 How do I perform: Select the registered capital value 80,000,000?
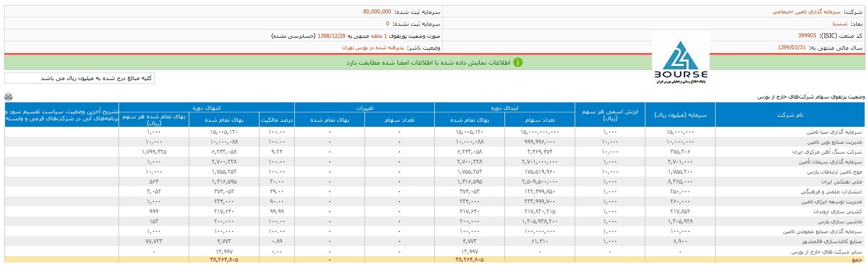(x=377, y=12)
